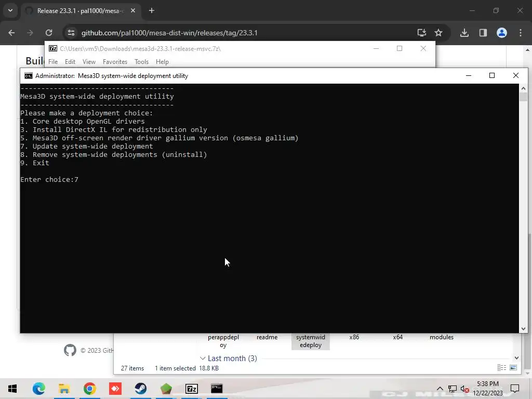Bookmark this page with the star icon

pyautogui.click(x=438, y=33)
